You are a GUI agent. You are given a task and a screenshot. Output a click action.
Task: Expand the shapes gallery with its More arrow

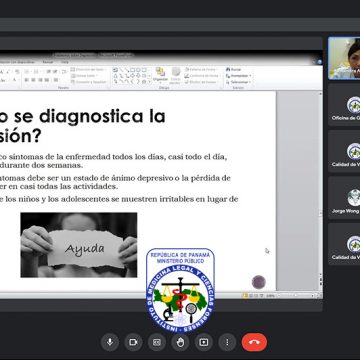(149, 82)
